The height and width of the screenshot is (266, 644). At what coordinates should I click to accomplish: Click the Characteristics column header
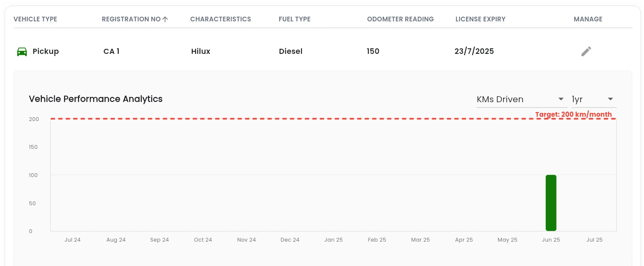pos(220,19)
